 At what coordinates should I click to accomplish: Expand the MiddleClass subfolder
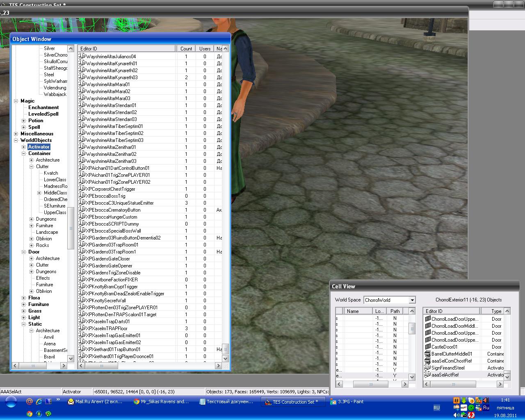(x=39, y=193)
